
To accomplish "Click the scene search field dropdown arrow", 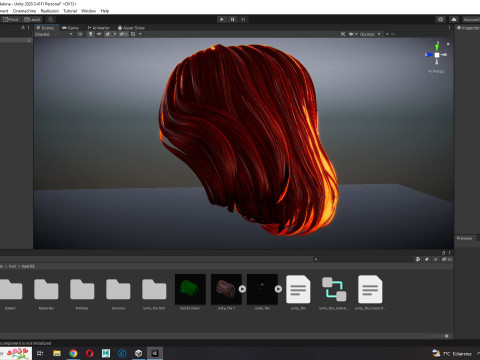I will point(387,34).
